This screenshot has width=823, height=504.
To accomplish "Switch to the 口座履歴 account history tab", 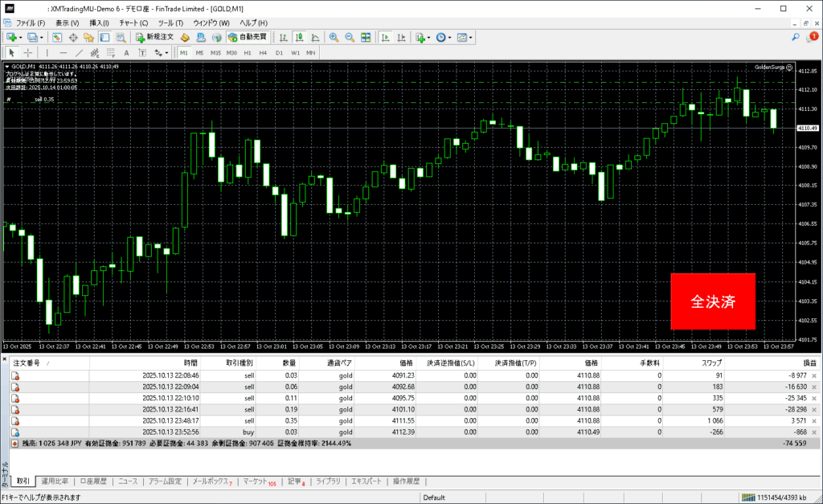I will pos(93,481).
